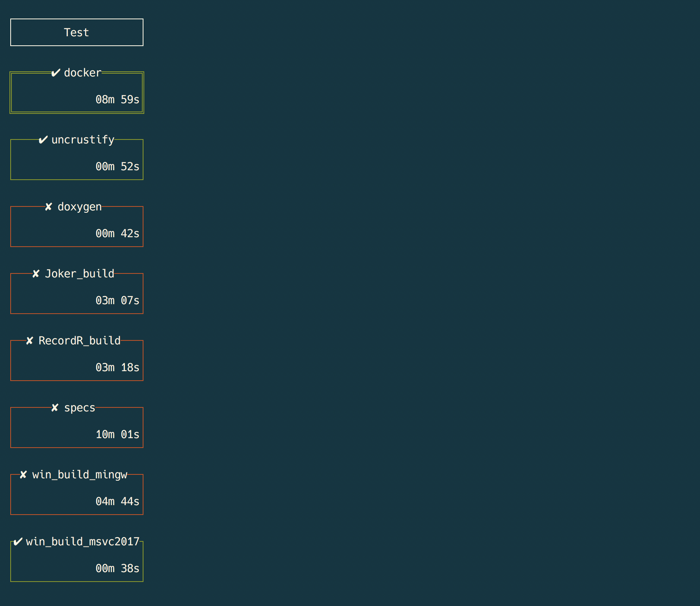This screenshot has height=606, width=700.
Task: Click the failure X icon on Joker_build
Action: pos(36,273)
